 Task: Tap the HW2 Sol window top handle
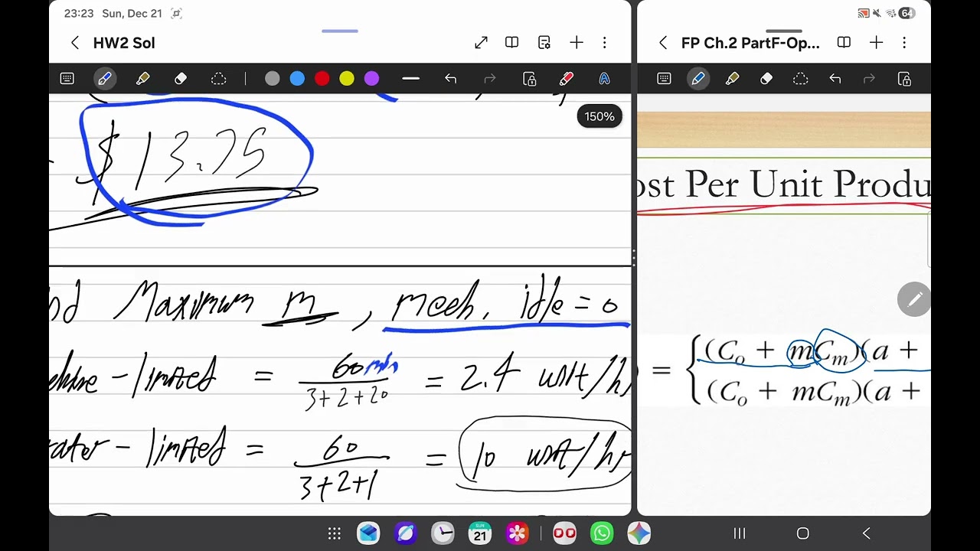[x=340, y=31]
